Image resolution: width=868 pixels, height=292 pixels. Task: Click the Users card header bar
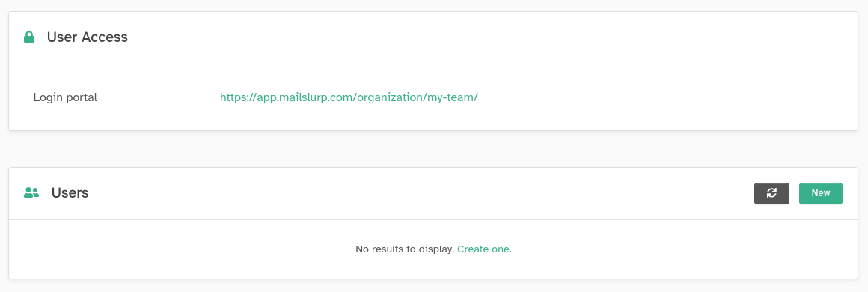pos(433,193)
